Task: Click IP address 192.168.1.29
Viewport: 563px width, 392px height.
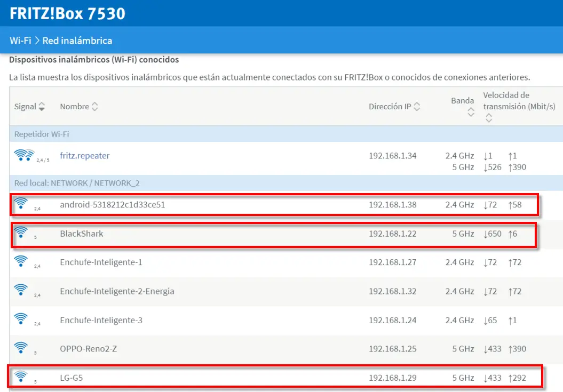Action: point(392,378)
